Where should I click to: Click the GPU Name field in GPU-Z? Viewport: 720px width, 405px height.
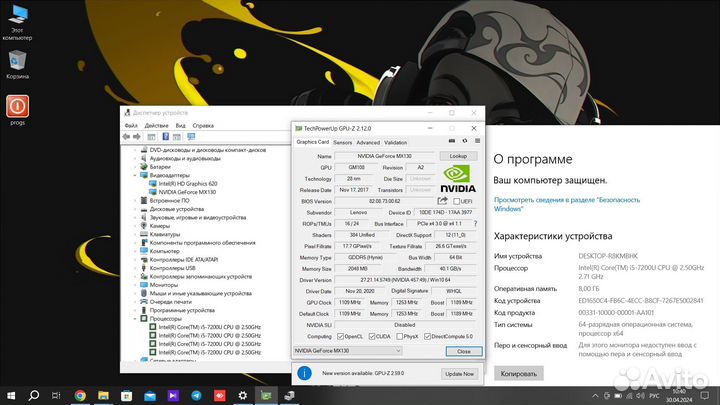pyautogui.click(x=384, y=156)
